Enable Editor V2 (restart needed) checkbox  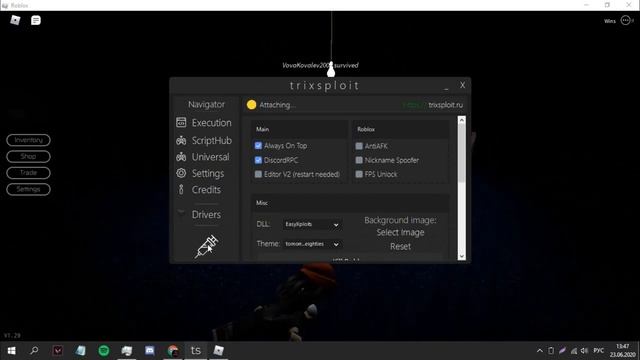(258, 174)
